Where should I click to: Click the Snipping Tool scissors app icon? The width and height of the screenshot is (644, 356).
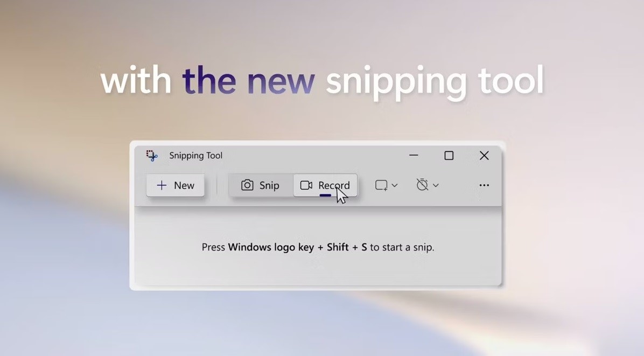[152, 156]
